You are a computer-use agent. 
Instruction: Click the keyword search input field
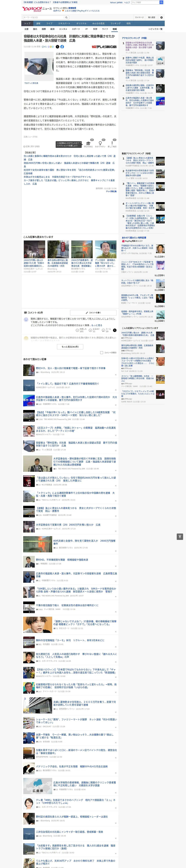[43, 18]
